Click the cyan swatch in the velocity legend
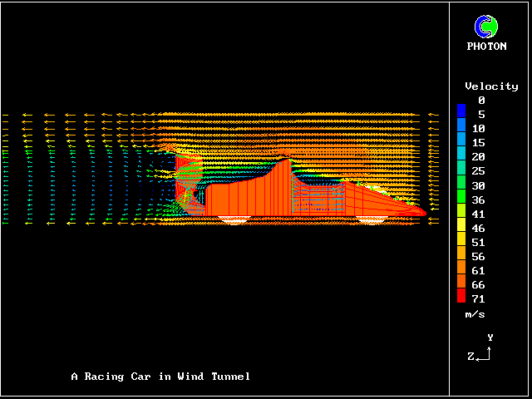Screen dimensions: 532x399 pyautogui.click(x=461, y=156)
